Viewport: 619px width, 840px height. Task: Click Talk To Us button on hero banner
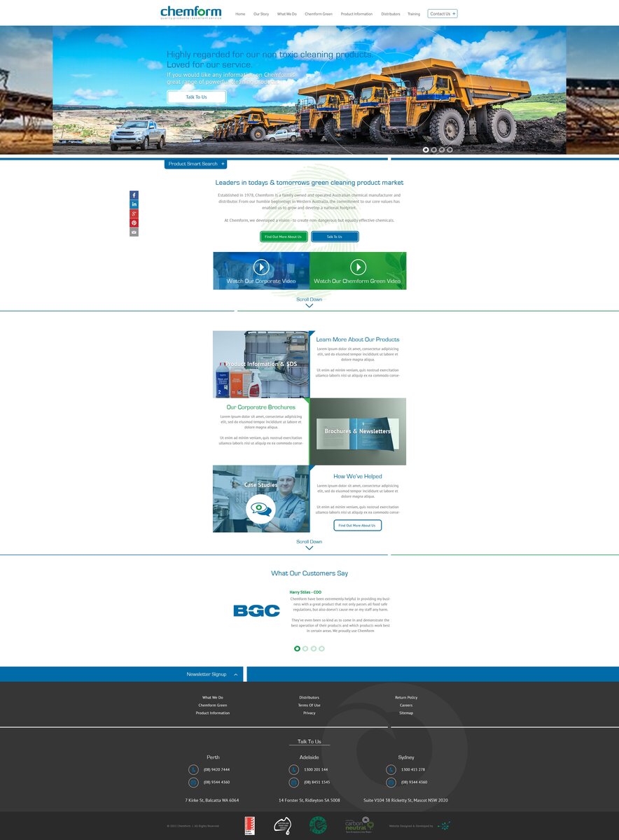tap(196, 97)
